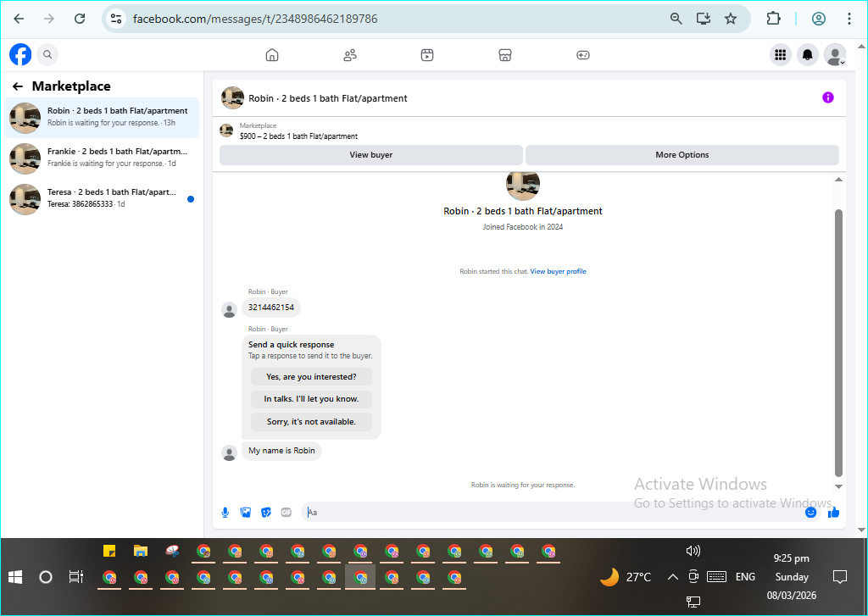This screenshot has height=616, width=868.
Task: Click the message '3214462154'
Action: coord(271,308)
